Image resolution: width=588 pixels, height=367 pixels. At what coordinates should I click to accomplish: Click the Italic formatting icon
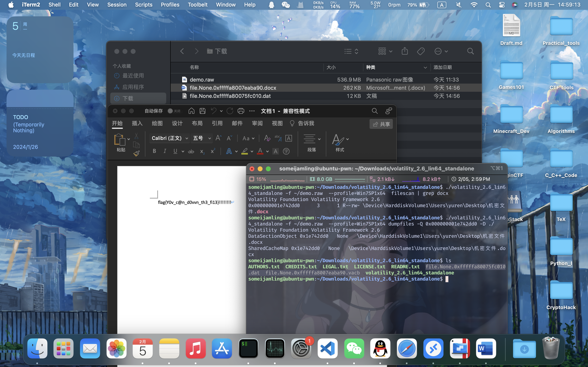165,151
